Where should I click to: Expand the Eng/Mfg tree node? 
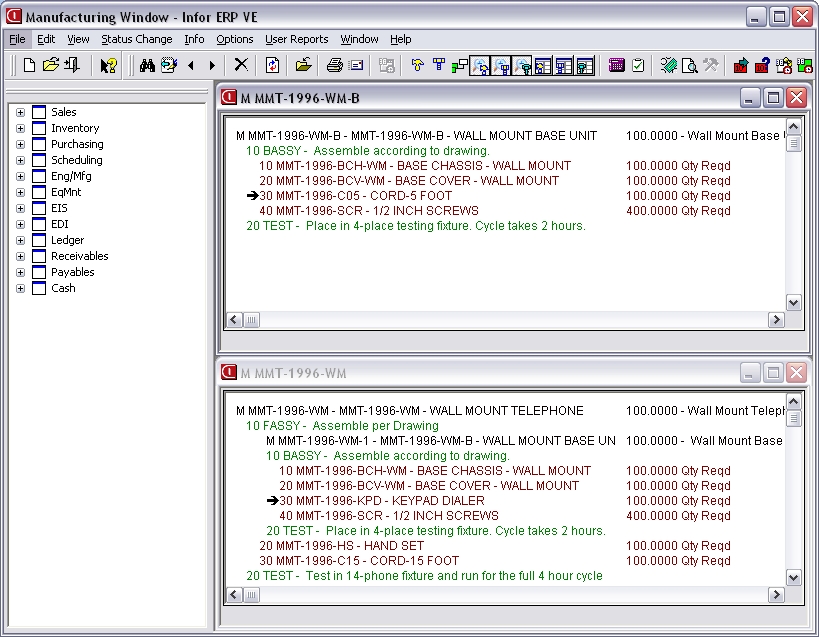click(20, 176)
